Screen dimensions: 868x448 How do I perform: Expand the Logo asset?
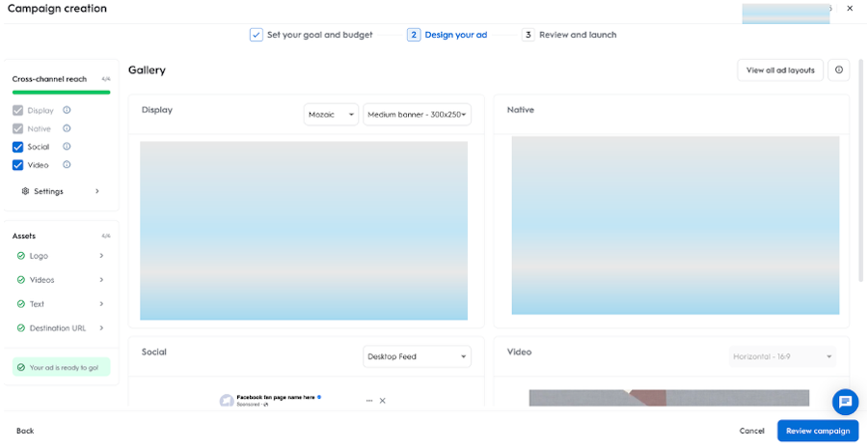tap(61, 256)
